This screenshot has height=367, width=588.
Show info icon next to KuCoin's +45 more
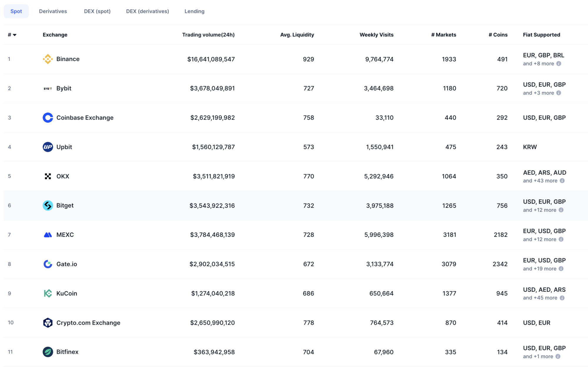click(x=562, y=298)
